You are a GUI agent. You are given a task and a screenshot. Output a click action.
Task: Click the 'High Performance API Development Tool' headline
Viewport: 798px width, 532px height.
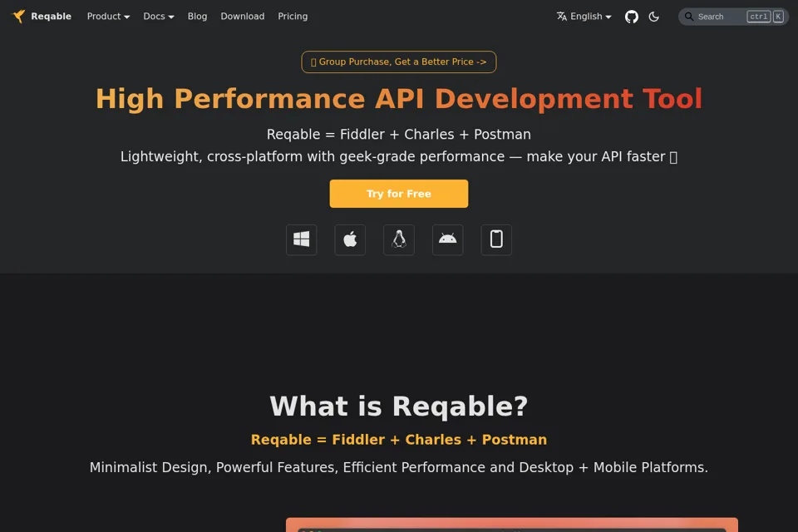click(x=398, y=99)
